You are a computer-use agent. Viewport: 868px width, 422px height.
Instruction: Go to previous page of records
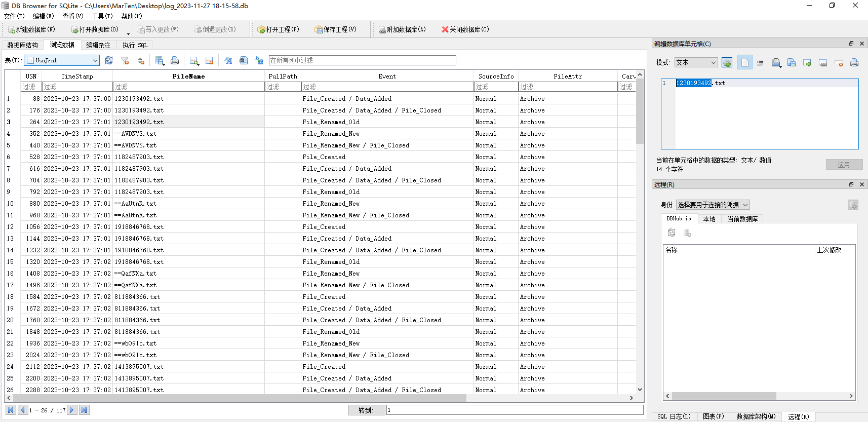[22, 410]
